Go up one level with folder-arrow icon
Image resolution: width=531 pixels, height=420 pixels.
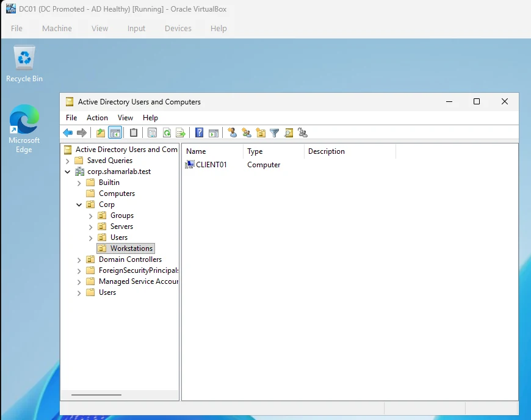pyautogui.click(x=101, y=132)
